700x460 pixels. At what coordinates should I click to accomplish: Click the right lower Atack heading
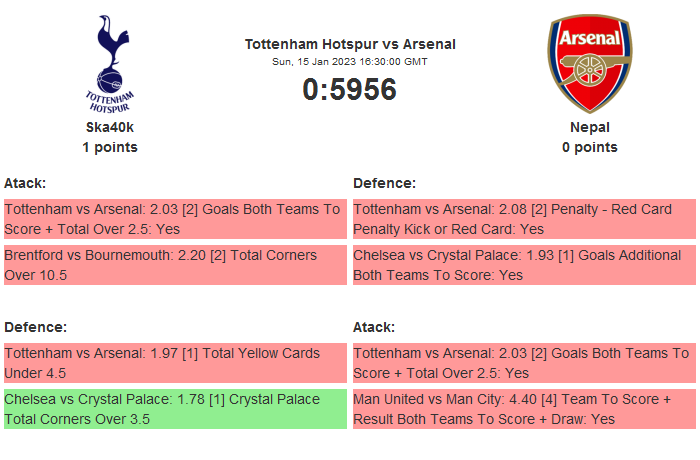click(x=374, y=327)
